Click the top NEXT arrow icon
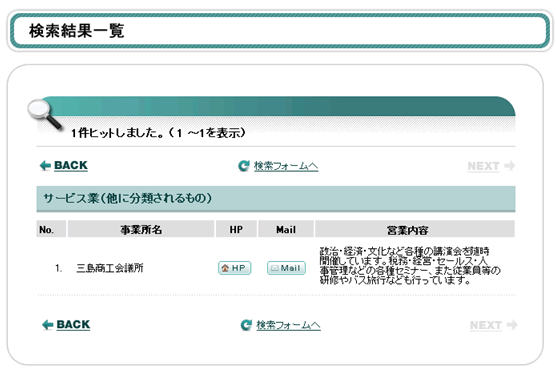The width and height of the screenshot is (556, 373). pyautogui.click(x=510, y=166)
